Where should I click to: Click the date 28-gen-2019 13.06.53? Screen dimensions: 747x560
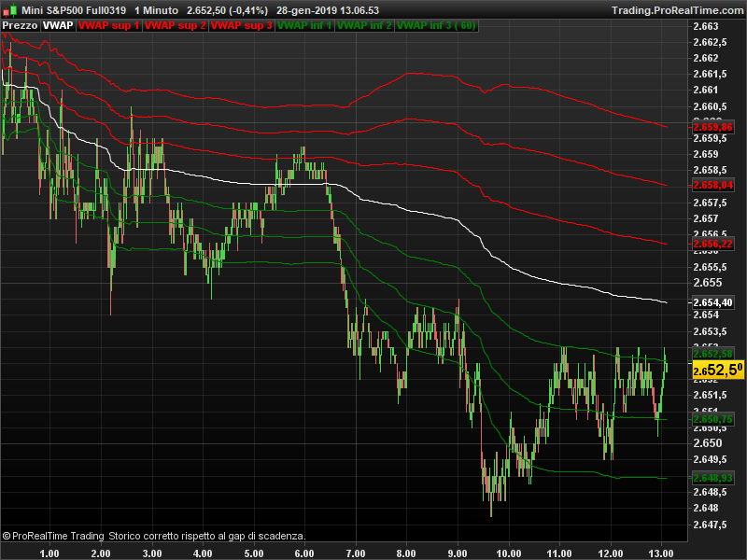click(328, 10)
